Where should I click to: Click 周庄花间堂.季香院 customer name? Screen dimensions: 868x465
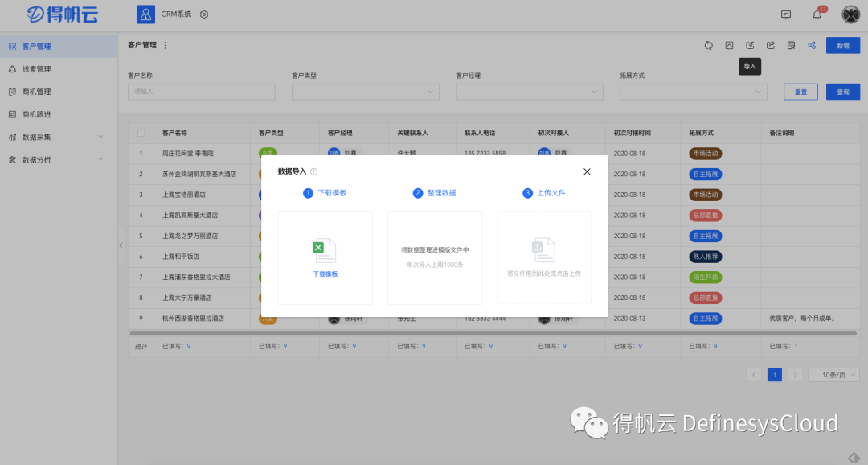(187, 154)
